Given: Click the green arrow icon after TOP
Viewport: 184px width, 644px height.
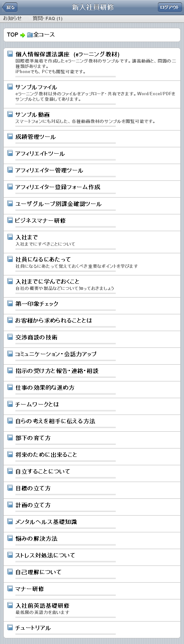Looking at the screenshot, I should click(x=23, y=35).
